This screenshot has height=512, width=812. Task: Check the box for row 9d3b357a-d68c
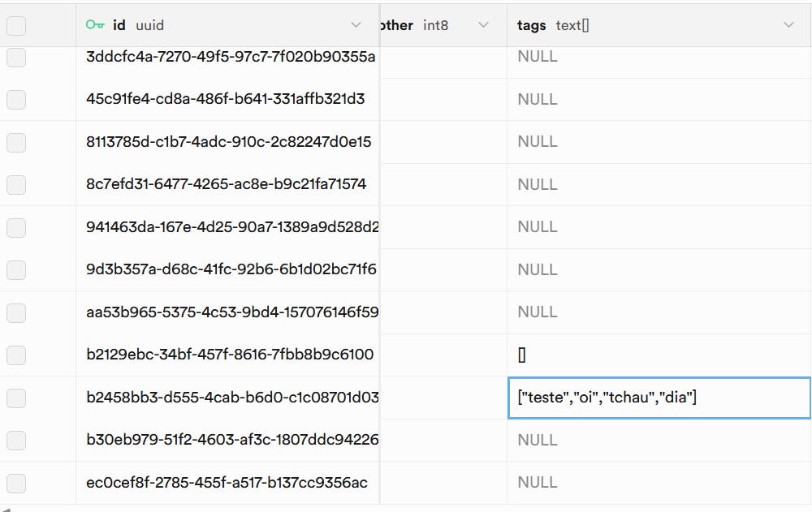point(16,269)
